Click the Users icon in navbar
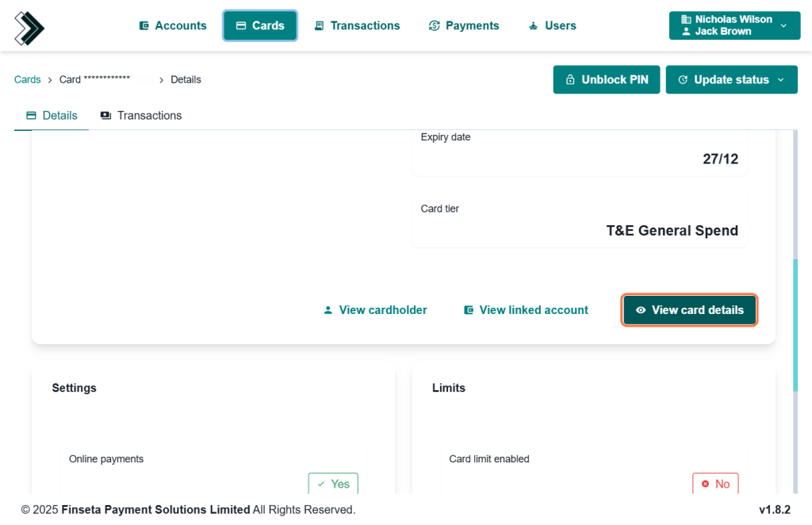 coord(534,25)
